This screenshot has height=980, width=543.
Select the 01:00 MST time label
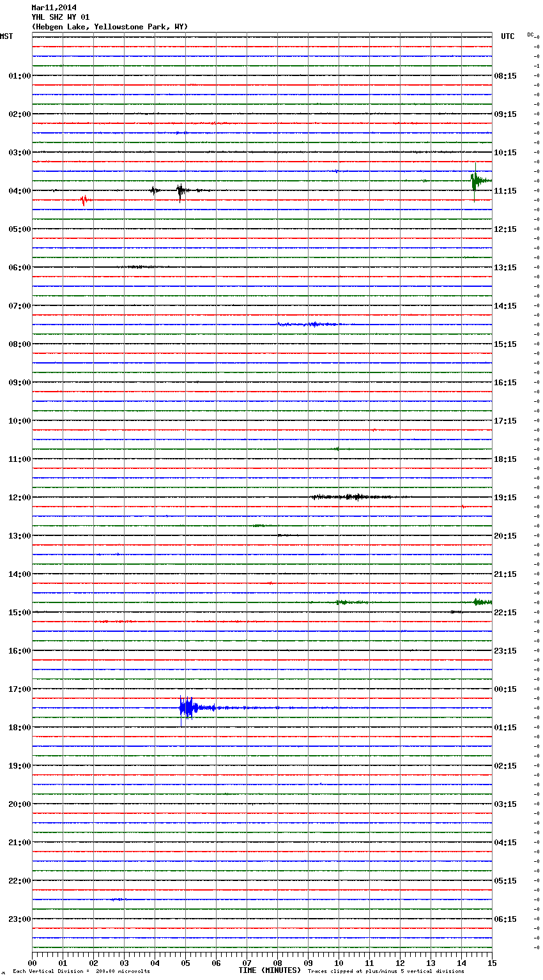click(20, 76)
